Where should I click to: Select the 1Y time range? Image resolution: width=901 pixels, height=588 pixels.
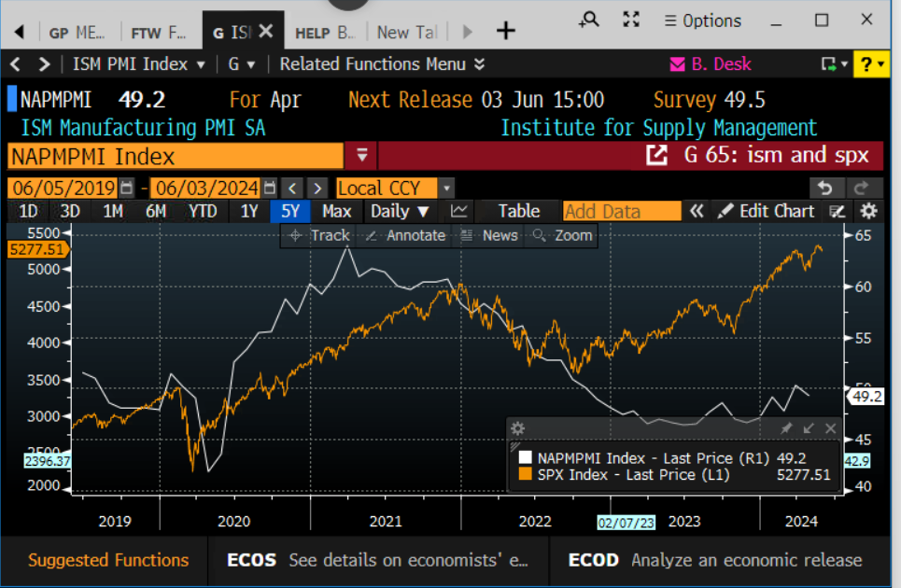(249, 212)
